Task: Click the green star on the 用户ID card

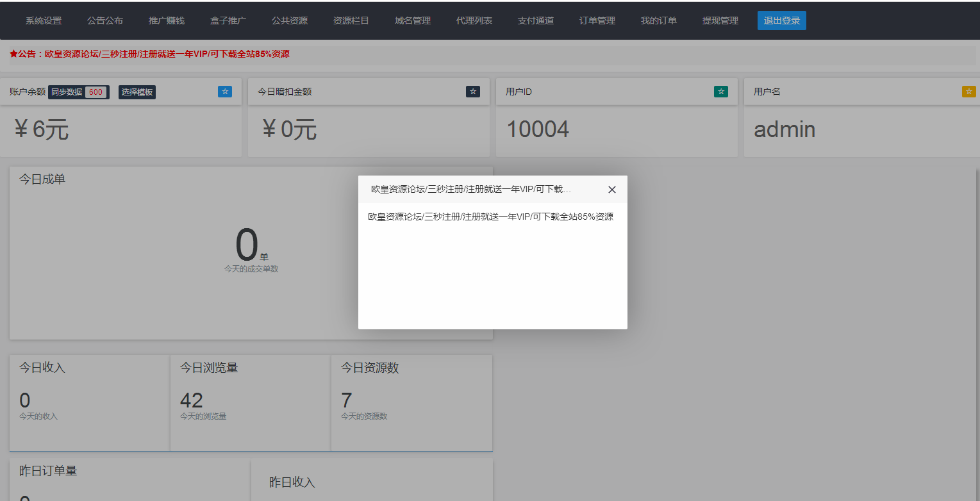Action: pos(720,91)
